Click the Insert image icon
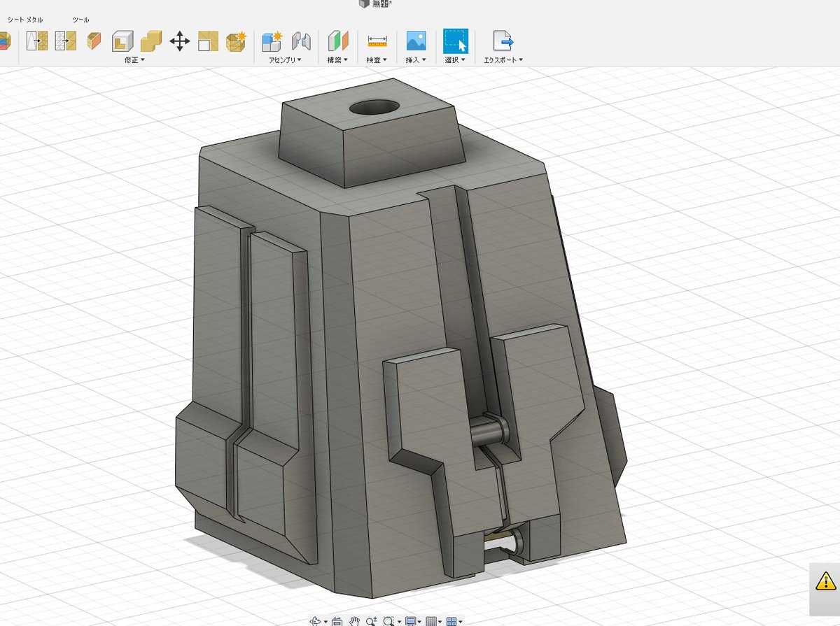The height and width of the screenshot is (626, 840). [x=416, y=41]
